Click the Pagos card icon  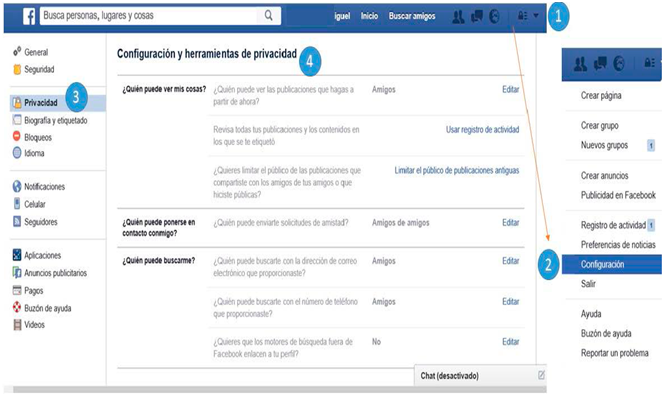[17, 290]
